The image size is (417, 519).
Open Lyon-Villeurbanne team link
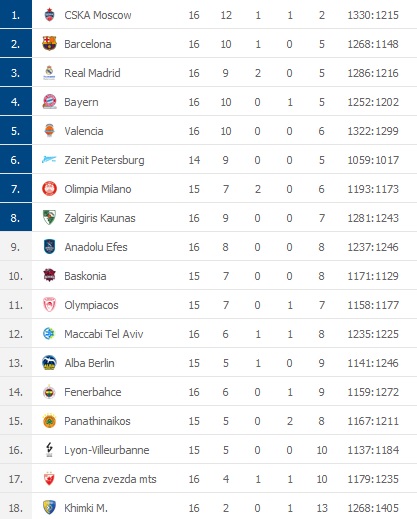[x=107, y=450]
